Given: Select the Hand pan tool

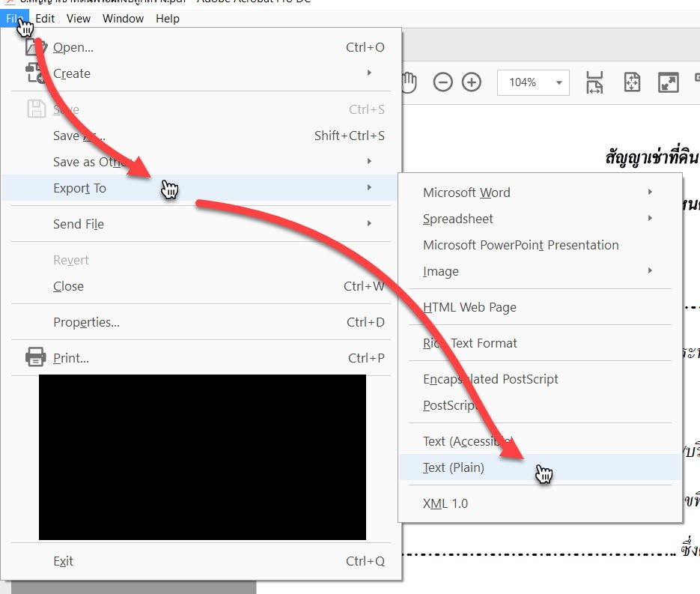Looking at the screenshot, I should pyautogui.click(x=409, y=82).
